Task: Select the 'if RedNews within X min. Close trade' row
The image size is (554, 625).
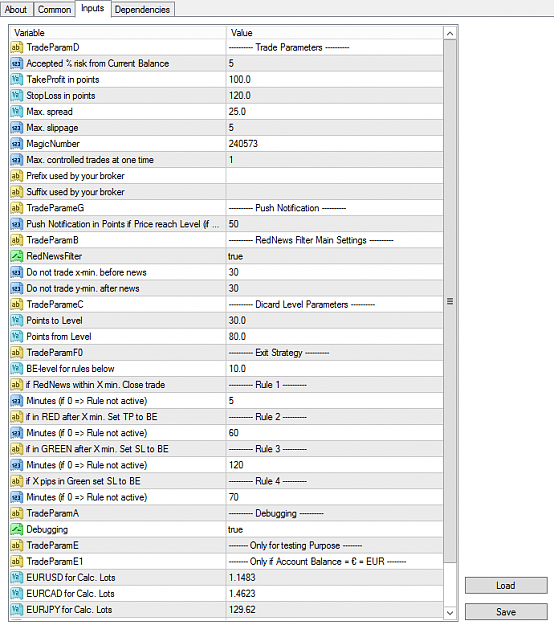Action: pos(226,385)
